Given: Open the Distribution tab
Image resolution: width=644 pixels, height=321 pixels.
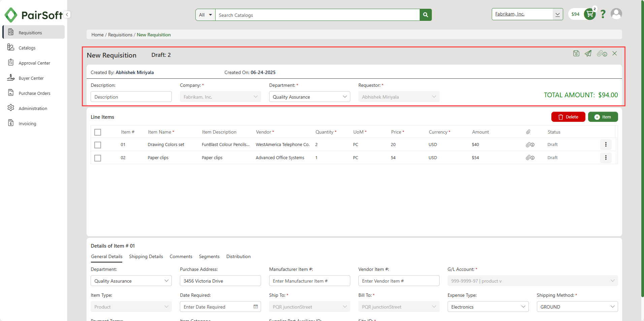Looking at the screenshot, I should (x=238, y=256).
